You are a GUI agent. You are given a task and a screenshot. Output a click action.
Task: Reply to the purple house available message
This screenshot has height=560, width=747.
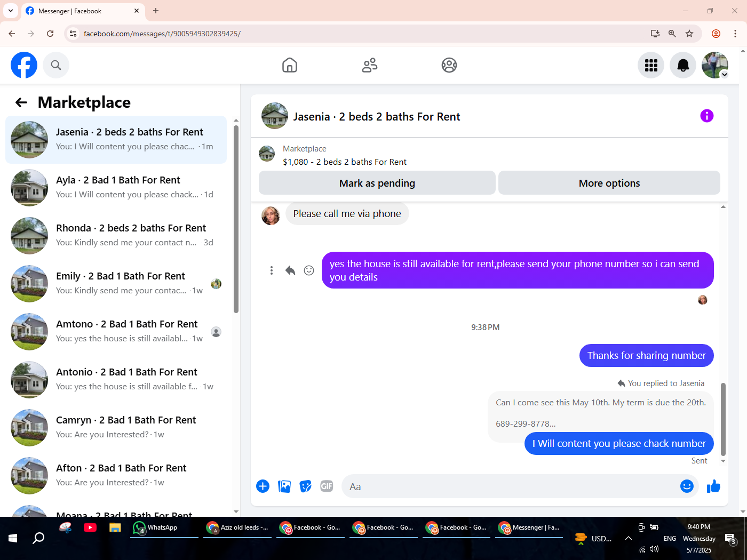[290, 270]
